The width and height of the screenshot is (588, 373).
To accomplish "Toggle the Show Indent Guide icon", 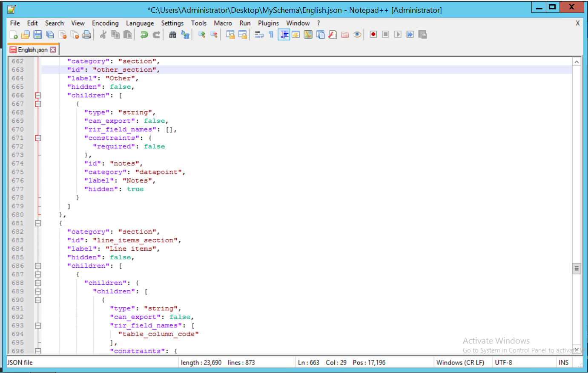I will [284, 34].
